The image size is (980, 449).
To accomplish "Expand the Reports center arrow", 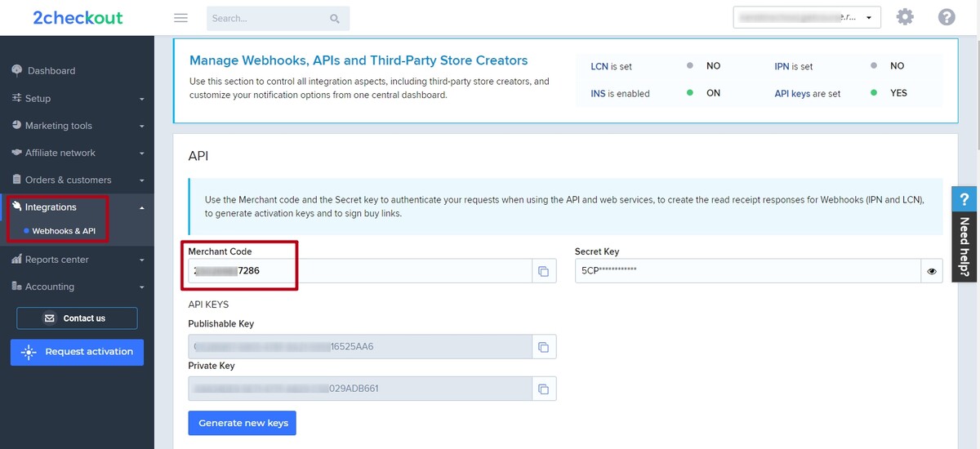I will 141,260.
